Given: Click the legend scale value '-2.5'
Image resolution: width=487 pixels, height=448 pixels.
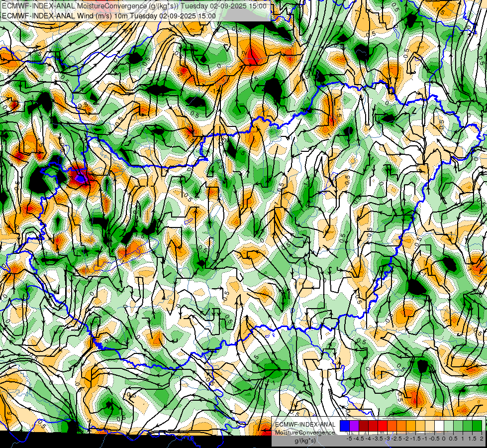Looking at the screenshot, I should tap(396, 439).
